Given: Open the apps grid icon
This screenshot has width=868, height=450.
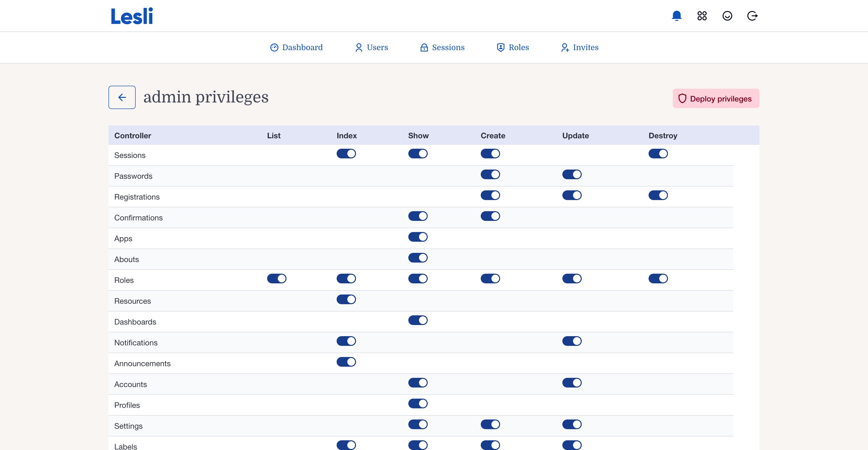Looking at the screenshot, I should (702, 16).
